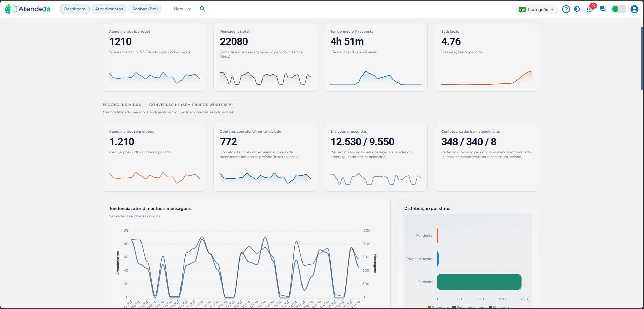The height and width of the screenshot is (309, 644).
Task: Click the Mensagens (total) sparkline chart
Action: click(265, 78)
